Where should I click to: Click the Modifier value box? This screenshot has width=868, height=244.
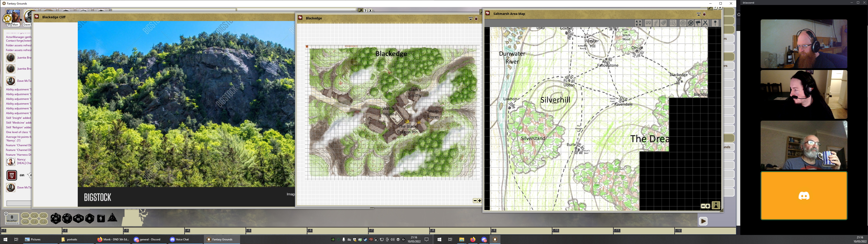pos(12,218)
